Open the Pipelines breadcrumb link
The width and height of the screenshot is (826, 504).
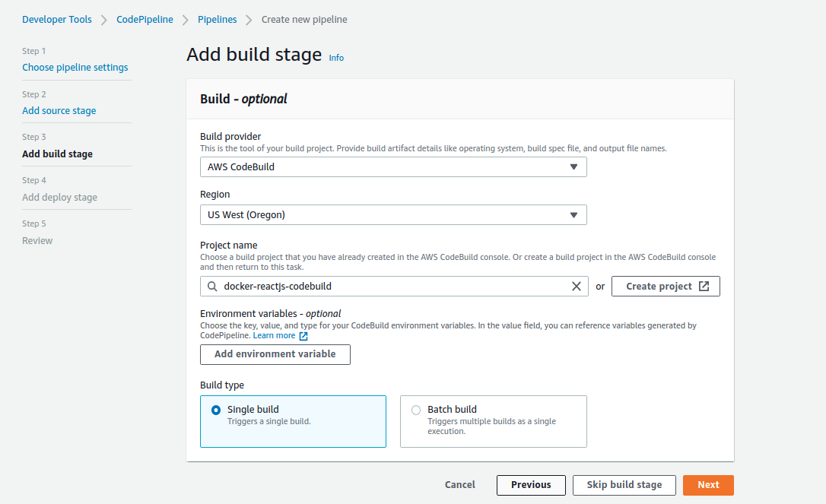pos(217,20)
